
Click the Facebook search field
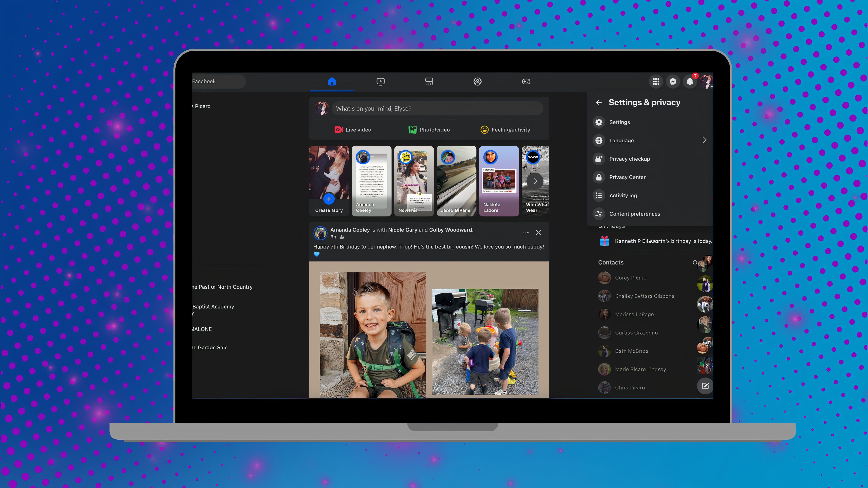(x=219, y=82)
